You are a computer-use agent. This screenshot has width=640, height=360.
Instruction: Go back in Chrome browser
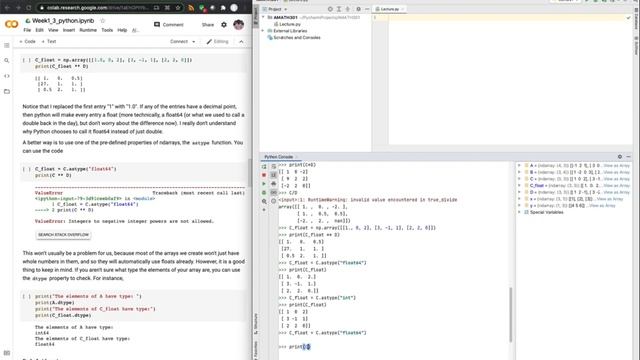[x=7, y=8]
